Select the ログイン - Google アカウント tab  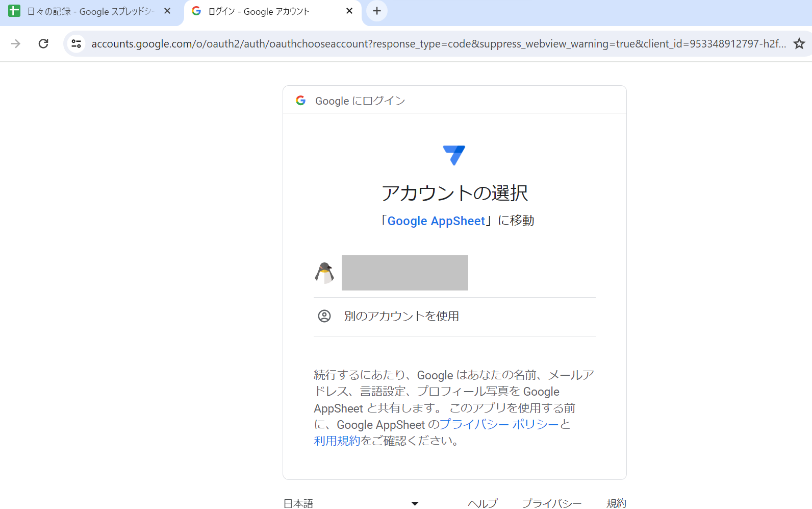pyautogui.click(x=272, y=11)
